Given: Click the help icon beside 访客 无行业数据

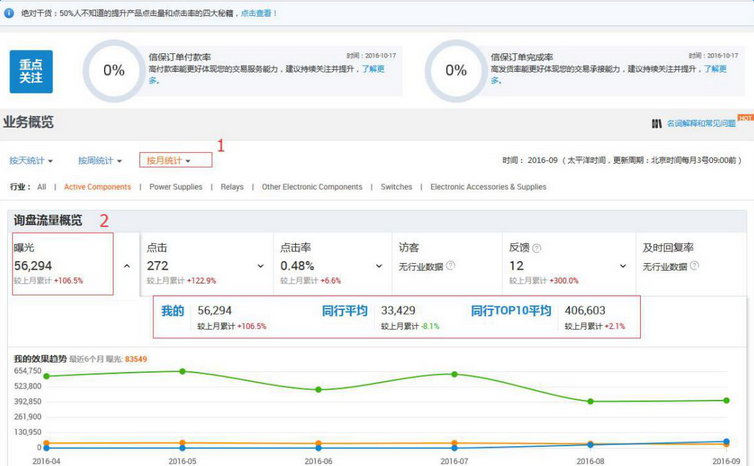Looking at the screenshot, I should 450,266.
